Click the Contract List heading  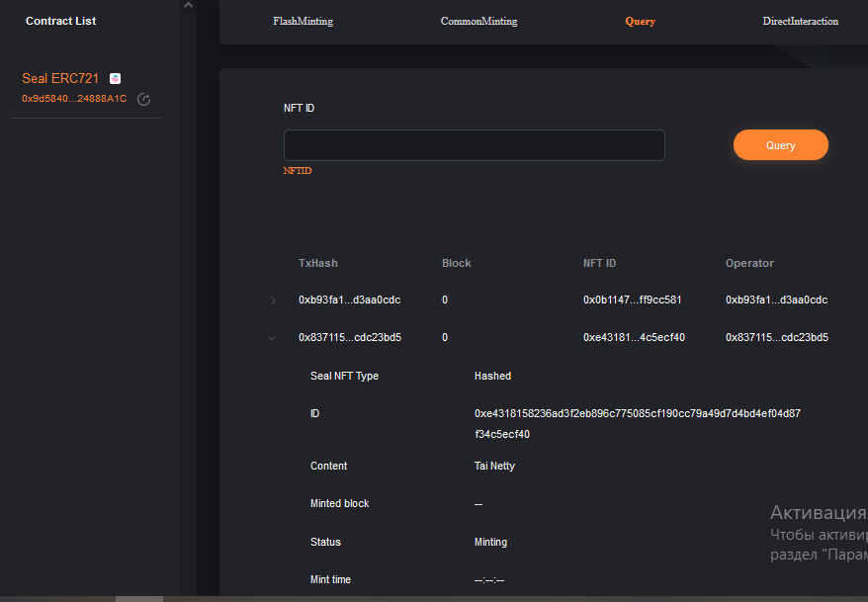[x=61, y=21]
